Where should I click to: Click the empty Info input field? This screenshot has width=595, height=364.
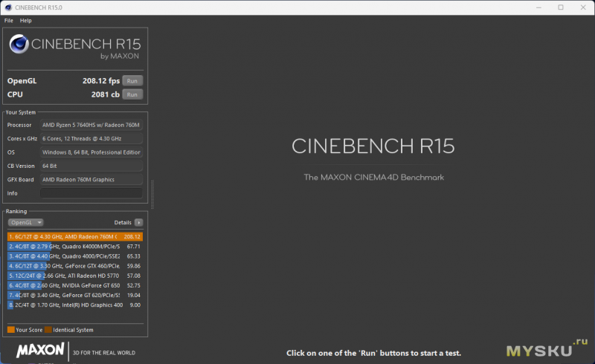[x=91, y=193]
